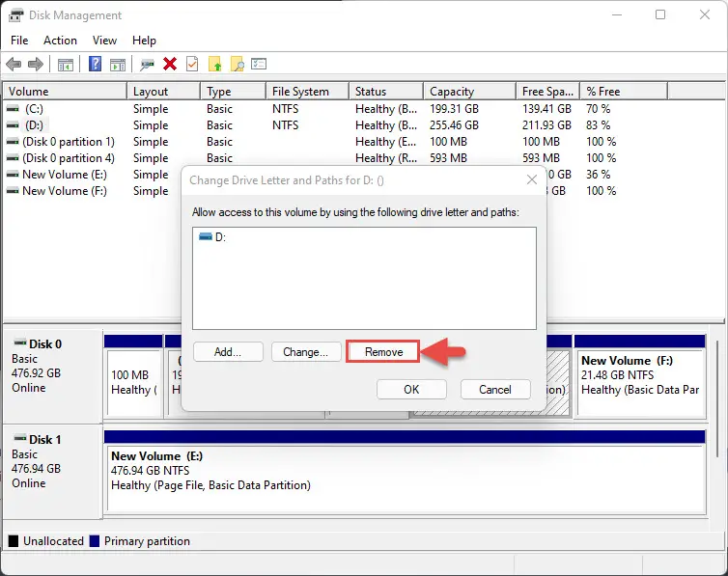The image size is (728, 576).
Task: Open the View menu
Action: pyautogui.click(x=104, y=41)
